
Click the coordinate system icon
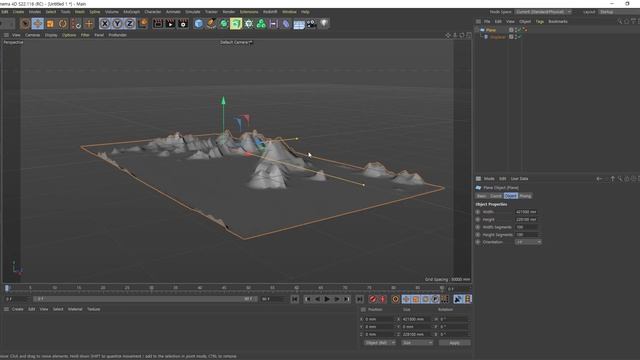coord(142,24)
